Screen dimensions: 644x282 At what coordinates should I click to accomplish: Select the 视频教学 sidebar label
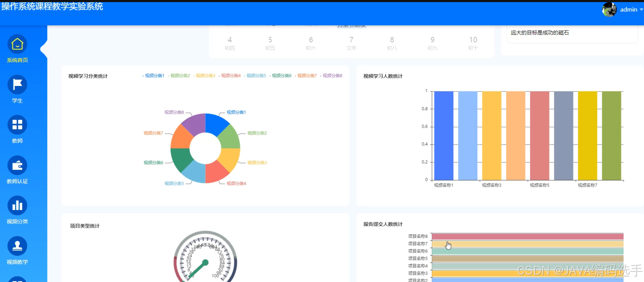[17, 262]
